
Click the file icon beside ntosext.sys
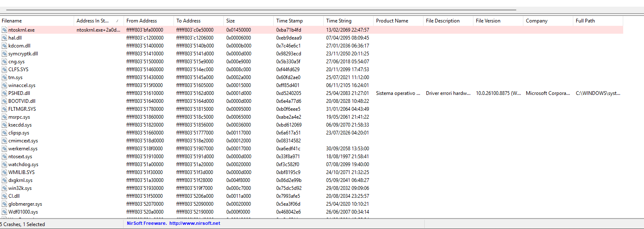tap(4, 157)
